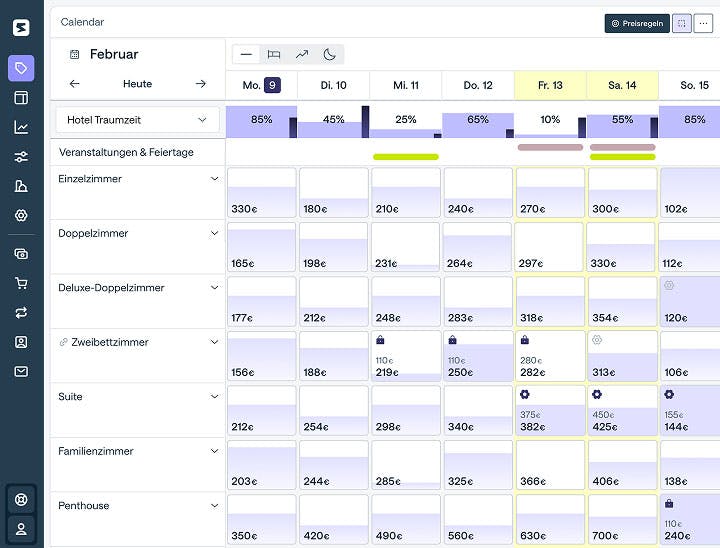Click gear icon in Suite Fr. 13 cell

(525, 394)
